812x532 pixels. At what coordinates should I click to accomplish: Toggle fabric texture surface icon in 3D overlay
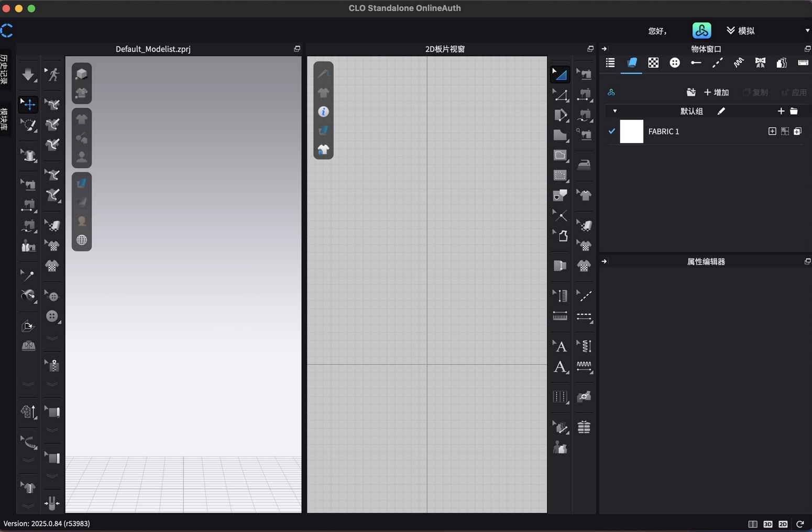(x=82, y=183)
